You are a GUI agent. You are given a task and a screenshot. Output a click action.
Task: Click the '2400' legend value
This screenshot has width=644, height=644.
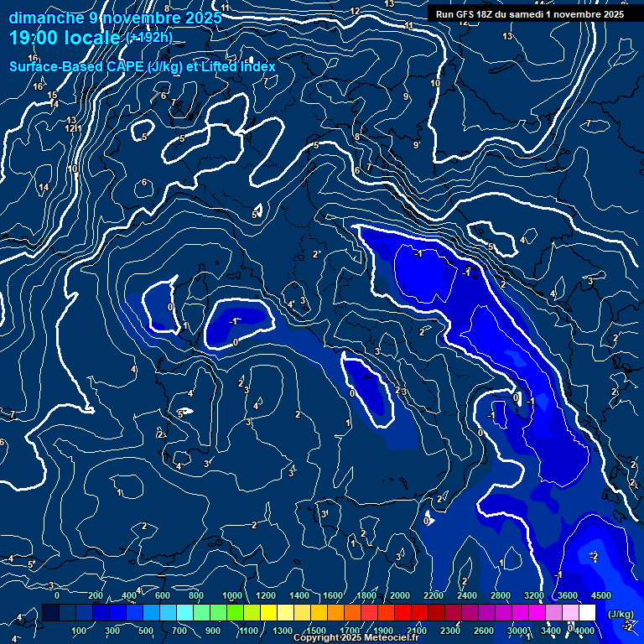[467, 595]
